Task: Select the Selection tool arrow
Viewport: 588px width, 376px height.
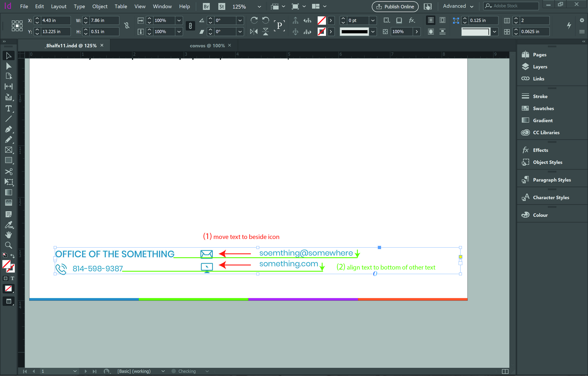Action: pos(9,56)
